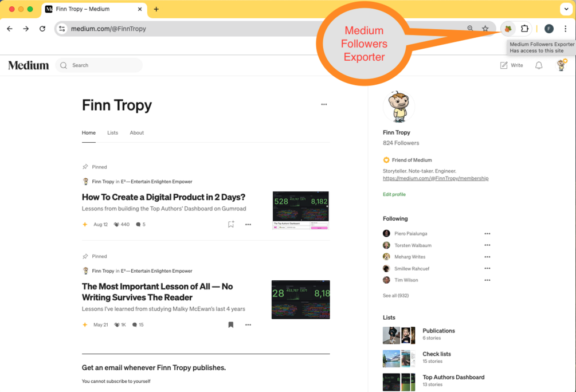Open the 824 Followers link
The height and width of the screenshot is (392, 576).
[401, 143]
